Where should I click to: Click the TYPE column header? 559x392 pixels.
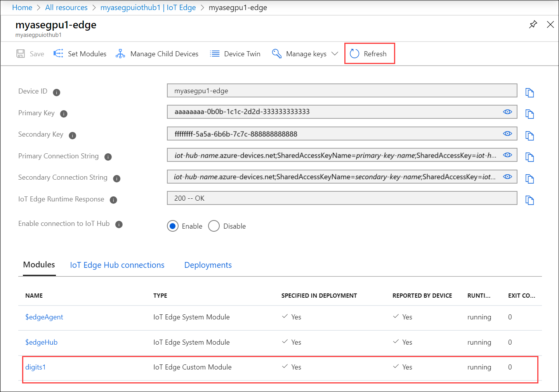click(160, 296)
